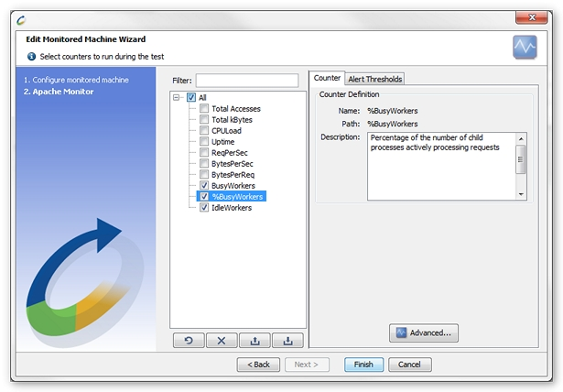Enable the ReqPerSec checkbox
The image size is (563, 392).
pyautogui.click(x=204, y=152)
